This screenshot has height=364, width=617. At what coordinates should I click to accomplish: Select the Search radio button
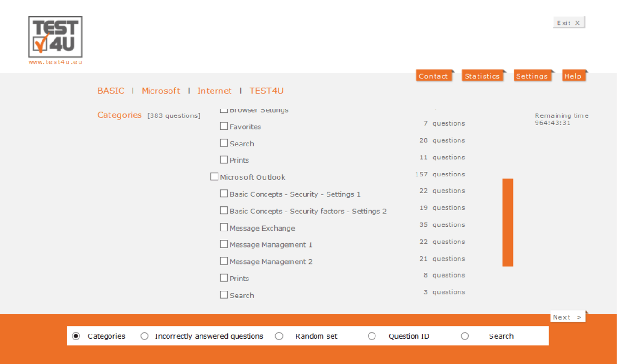(465, 336)
